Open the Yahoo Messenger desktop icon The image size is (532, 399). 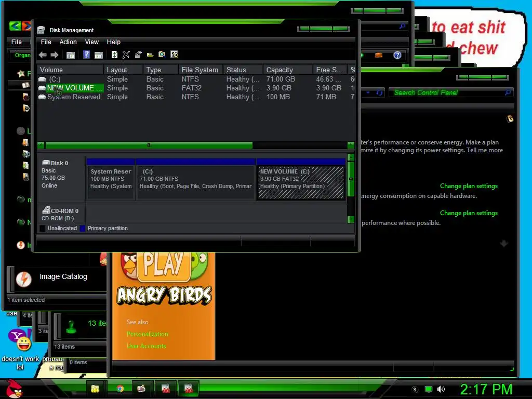click(20, 340)
